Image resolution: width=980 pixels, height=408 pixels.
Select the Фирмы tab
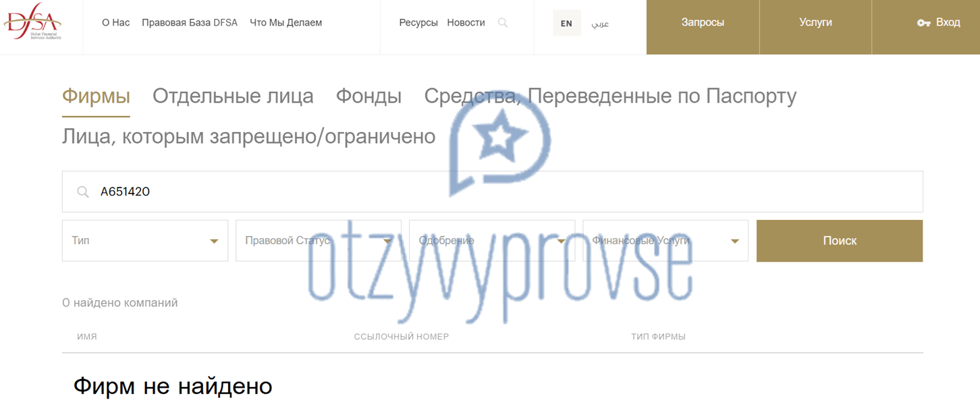(x=96, y=96)
